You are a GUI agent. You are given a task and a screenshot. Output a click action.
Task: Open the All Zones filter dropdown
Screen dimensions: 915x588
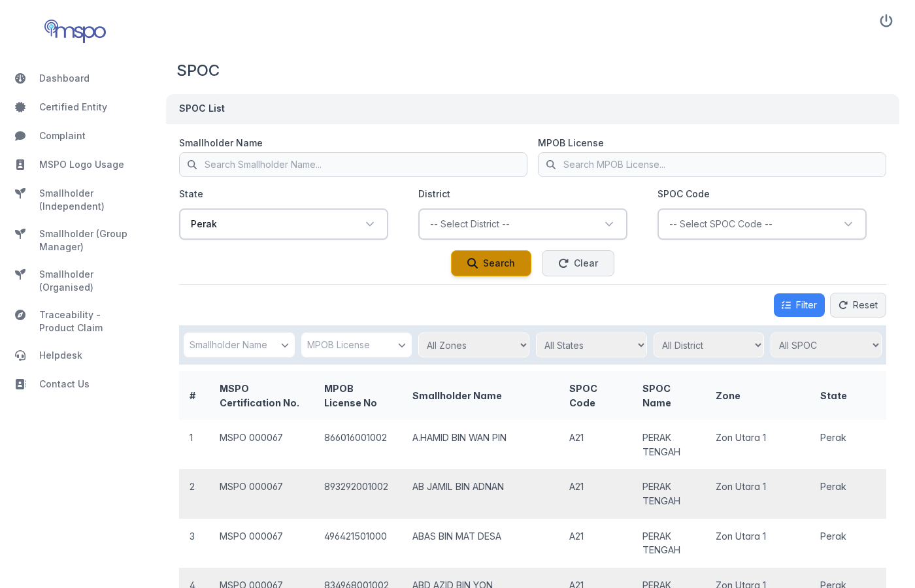coord(474,345)
